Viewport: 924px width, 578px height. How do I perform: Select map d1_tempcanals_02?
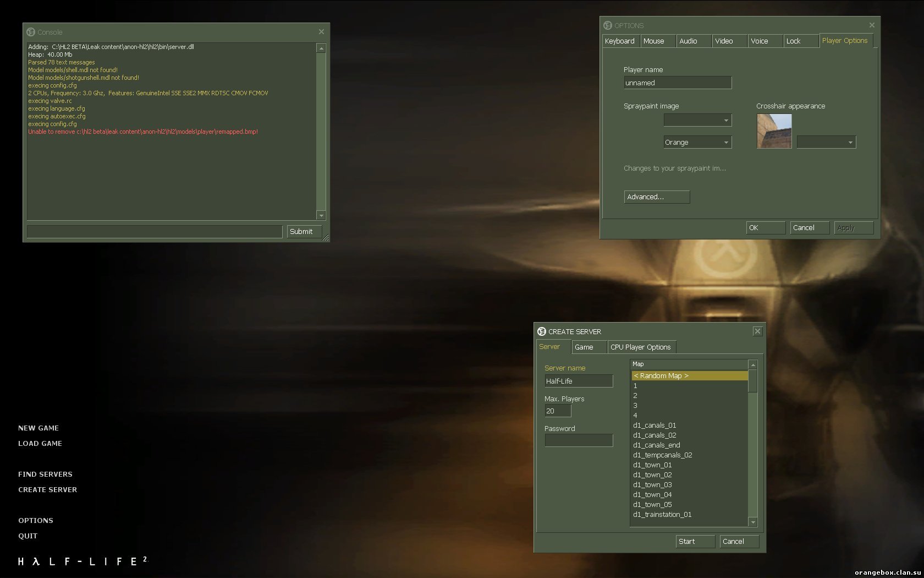690,455
